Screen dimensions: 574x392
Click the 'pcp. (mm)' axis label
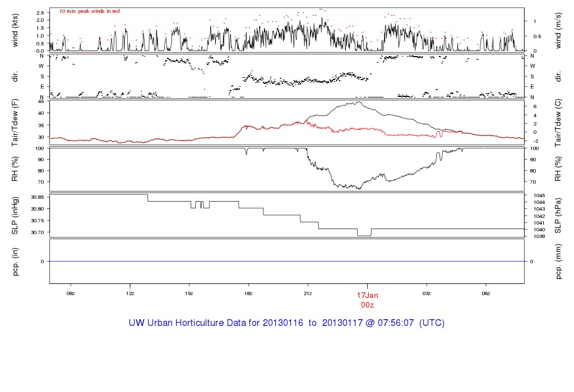[x=558, y=262]
